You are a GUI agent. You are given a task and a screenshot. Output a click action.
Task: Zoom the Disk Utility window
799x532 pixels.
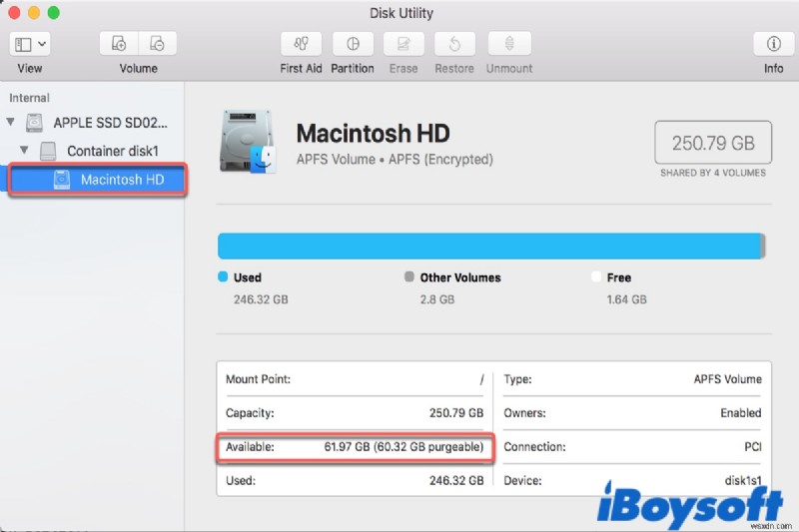(x=54, y=13)
